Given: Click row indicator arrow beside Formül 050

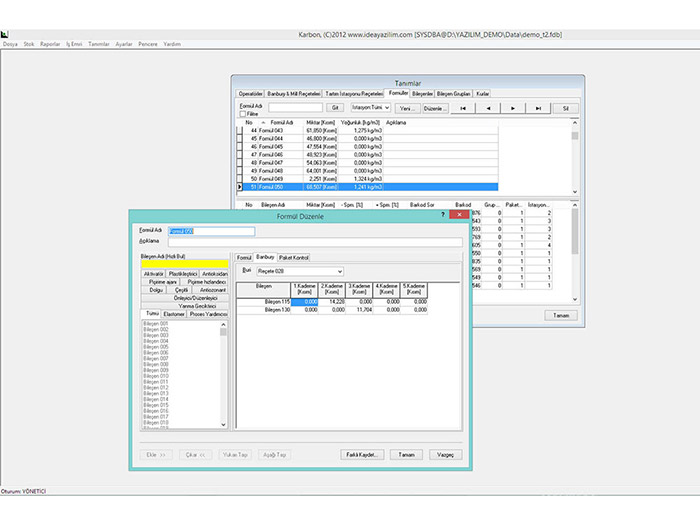Looking at the screenshot, I should pos(239,187).
